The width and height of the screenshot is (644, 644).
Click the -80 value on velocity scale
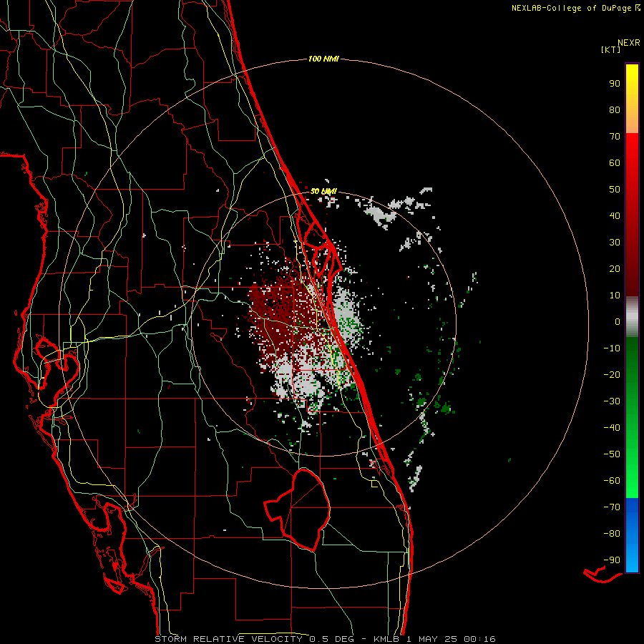[x=612, y=534]
